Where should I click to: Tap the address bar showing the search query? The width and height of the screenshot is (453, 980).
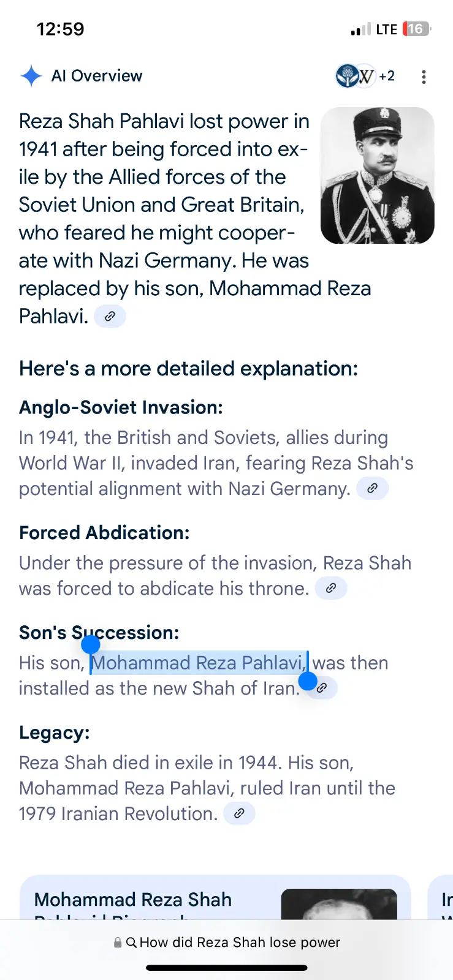click(227, 942)
